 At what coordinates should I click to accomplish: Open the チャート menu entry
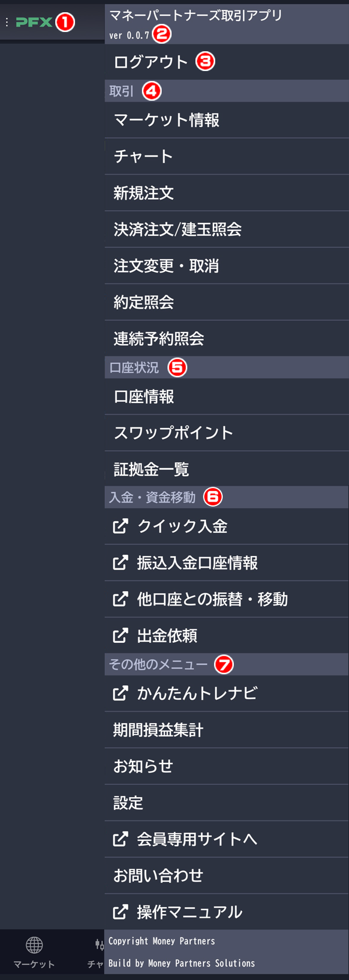click(x=227, y=156)
